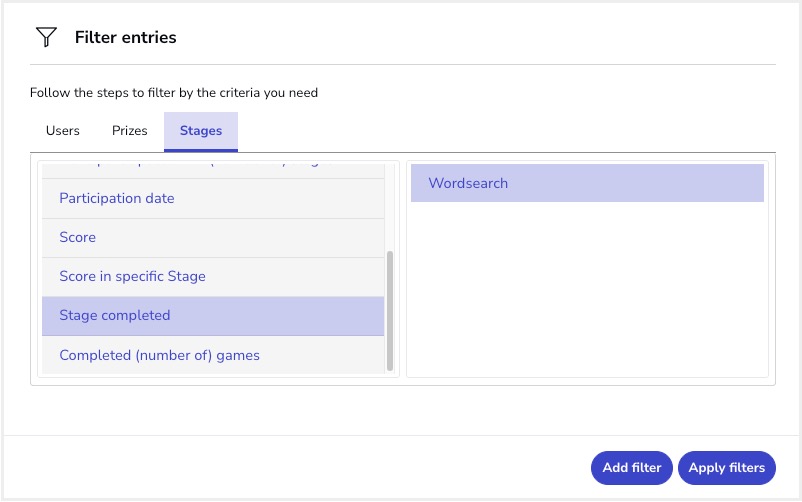Image resolution: width=802 pixels, height=502 pixels.
Task: Open the Prizes tab
Action: coord(130,131)
